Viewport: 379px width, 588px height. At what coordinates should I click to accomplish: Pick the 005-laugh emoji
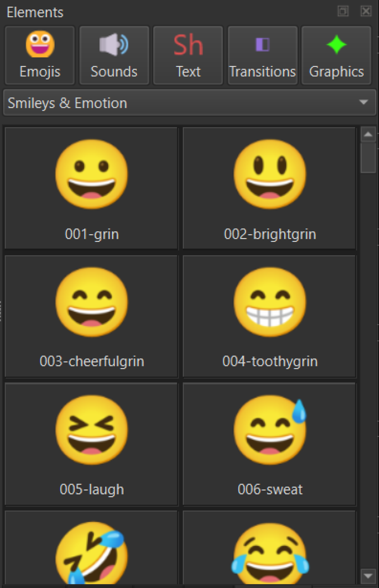[x=91, y=444]
